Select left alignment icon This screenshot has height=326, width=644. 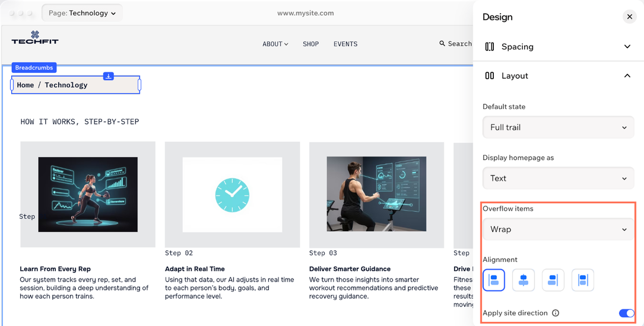494,280
